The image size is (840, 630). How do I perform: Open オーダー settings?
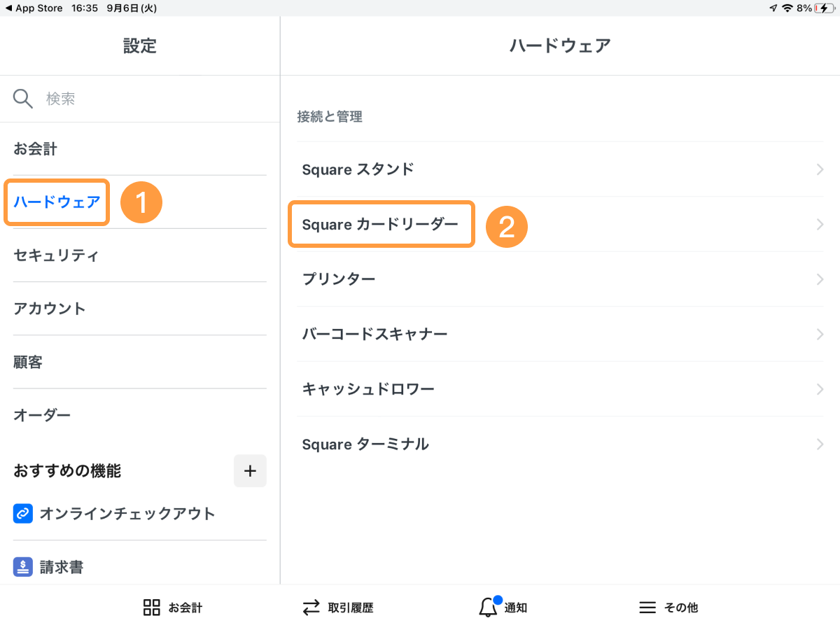[x=140, y=415]
